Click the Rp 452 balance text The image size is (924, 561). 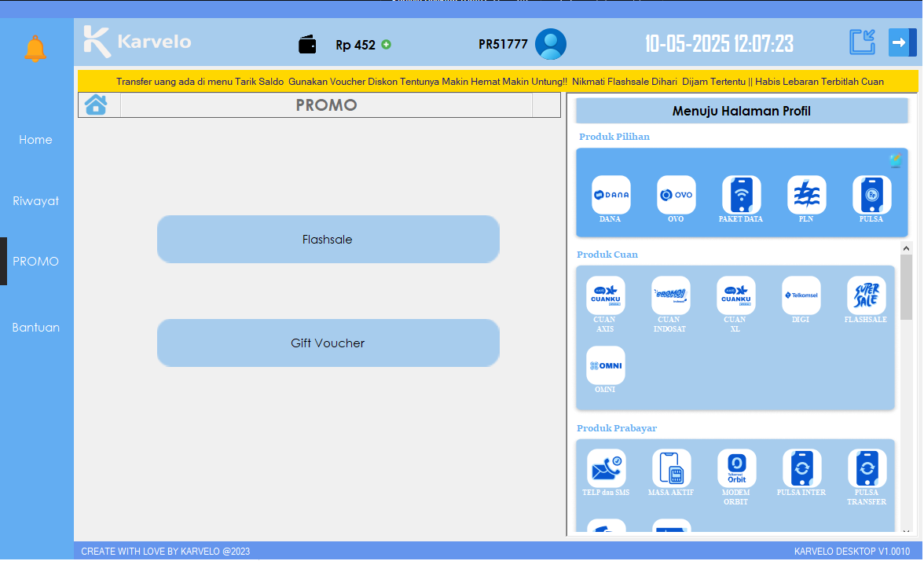[355, 45]
